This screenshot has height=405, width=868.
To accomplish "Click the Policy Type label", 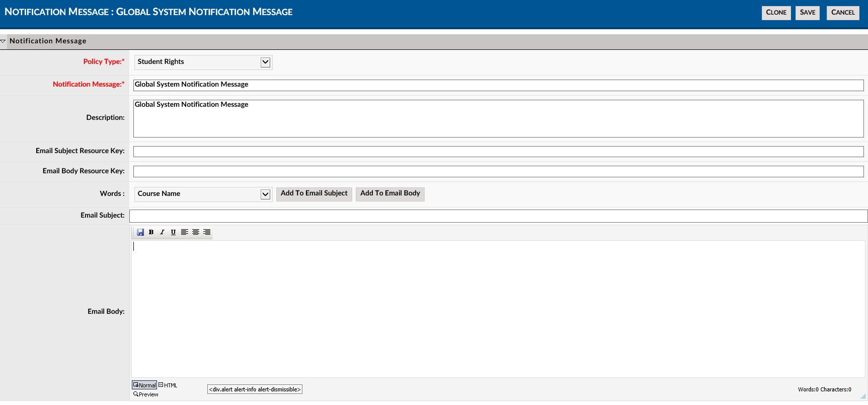I will point(104,61).
